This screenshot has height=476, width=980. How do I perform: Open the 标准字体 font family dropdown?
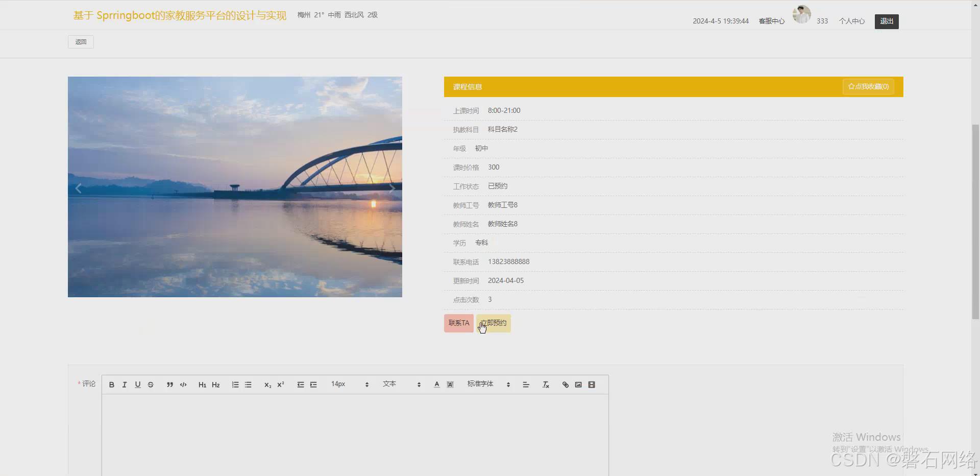pyautogui.click(x=488, y=384)
